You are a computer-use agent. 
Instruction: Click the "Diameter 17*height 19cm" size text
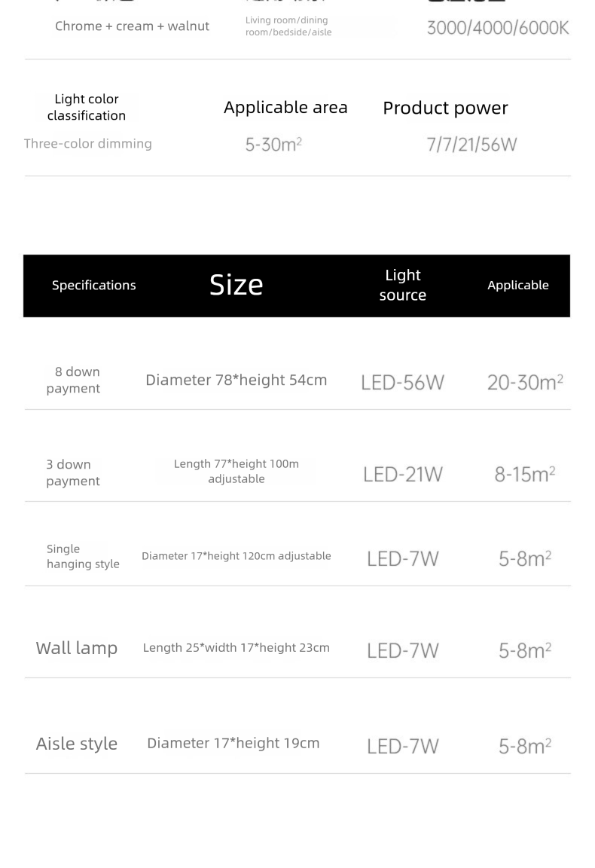(x=233, y=743)
